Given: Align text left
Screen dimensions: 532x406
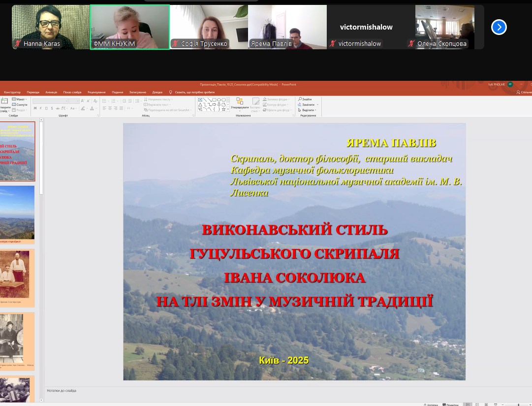Looking at the screenshot, I should (104, 108).
